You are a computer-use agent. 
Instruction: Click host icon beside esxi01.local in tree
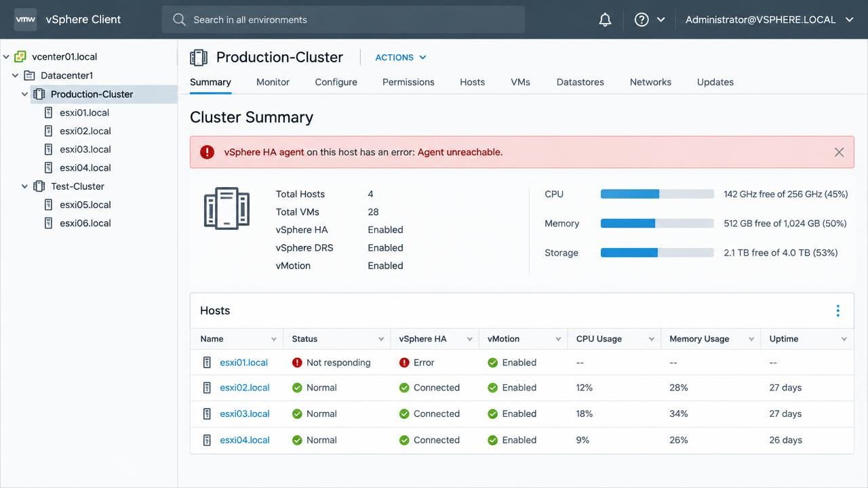click(x=48, y=113)
